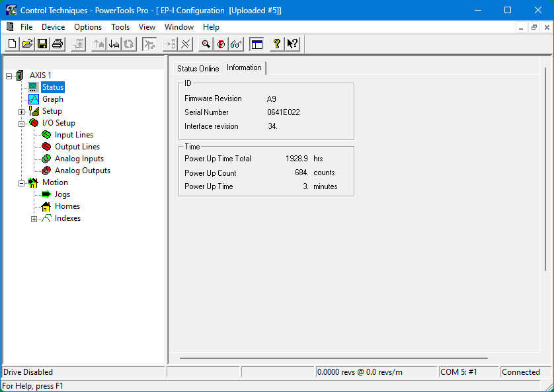Click the PowerTools Pro title bar icon
Screen dimensions: 554x392
click(11, 10)
